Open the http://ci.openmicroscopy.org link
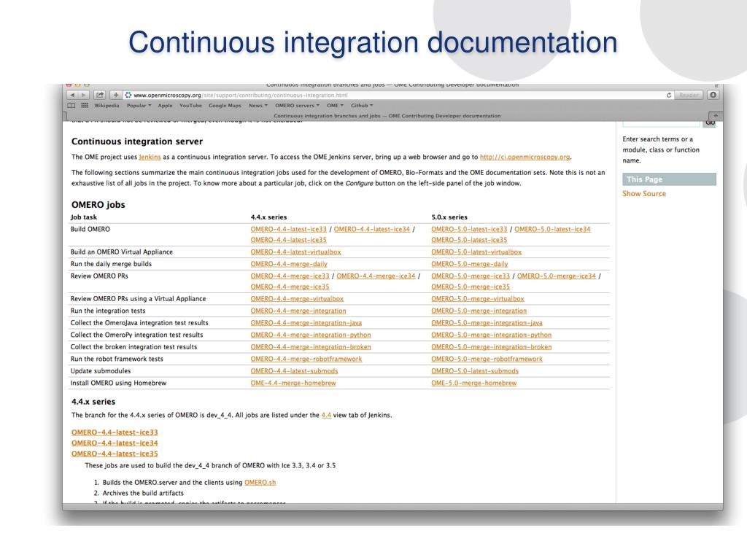747x560 pixels. click(x=525, y=157)
